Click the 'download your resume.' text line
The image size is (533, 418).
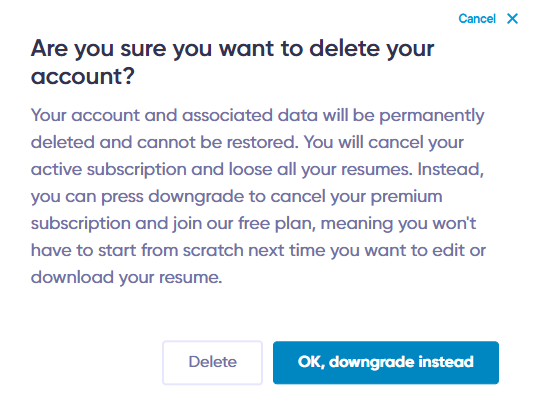point(126,277)
